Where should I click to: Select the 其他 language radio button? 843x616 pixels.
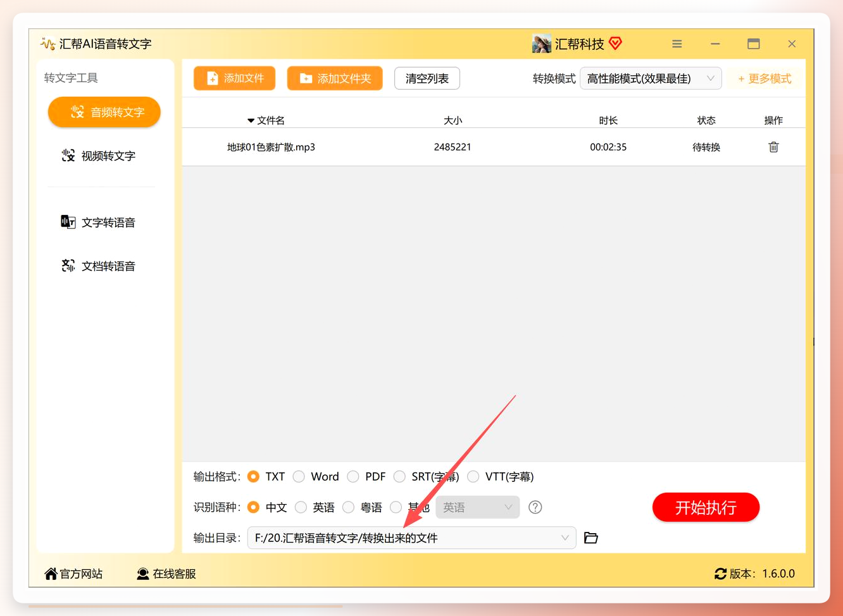pos(396,507)
